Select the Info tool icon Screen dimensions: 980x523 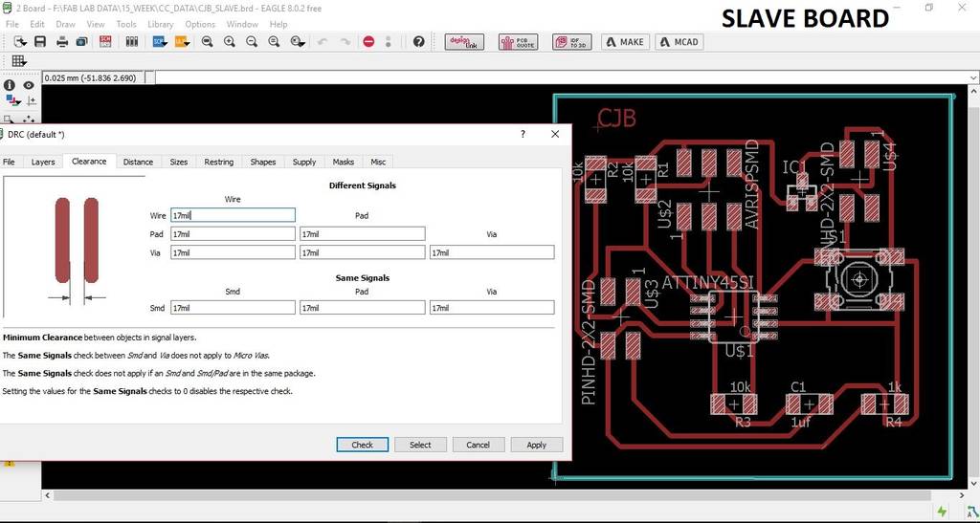point(10,85)
